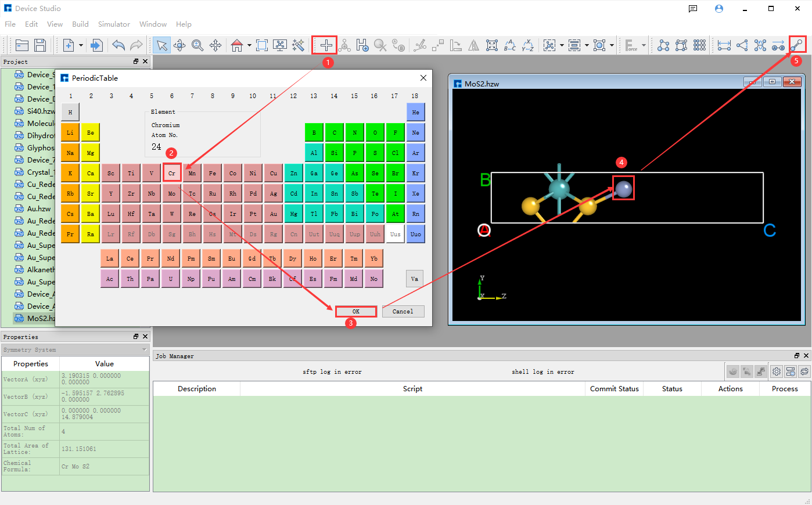
Task: Expand the Symmetry System dropdown
Action: tap(145, 350)
